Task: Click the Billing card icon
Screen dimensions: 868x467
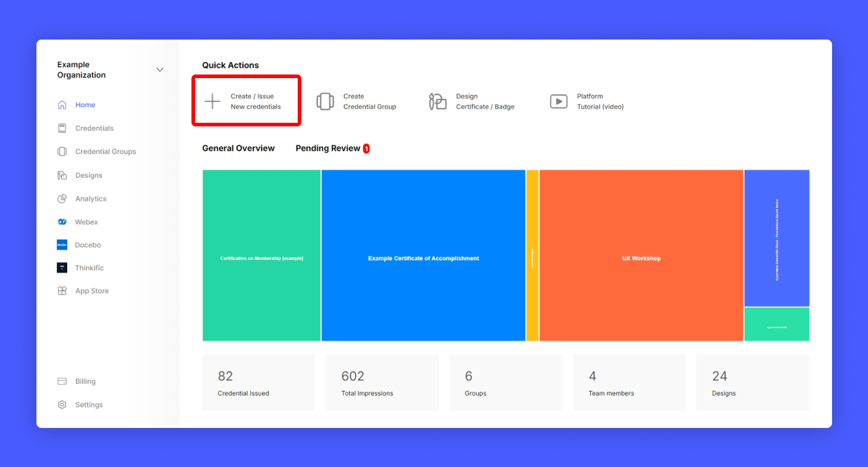Action: (62, 381)
